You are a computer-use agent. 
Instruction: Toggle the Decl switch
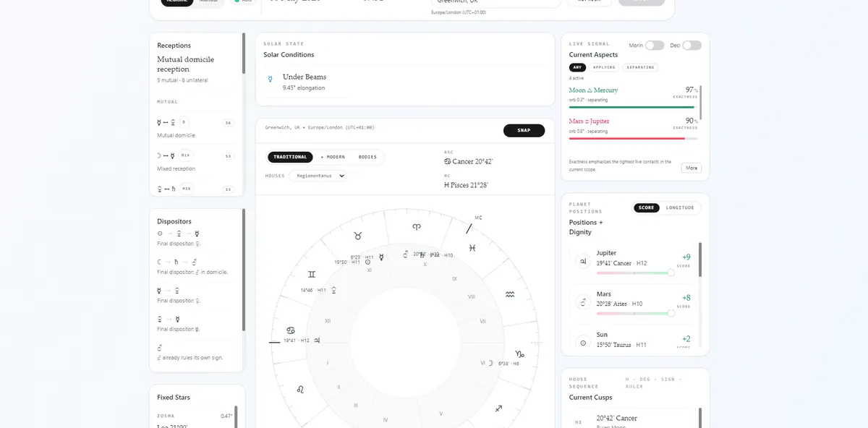click(692, 46)
